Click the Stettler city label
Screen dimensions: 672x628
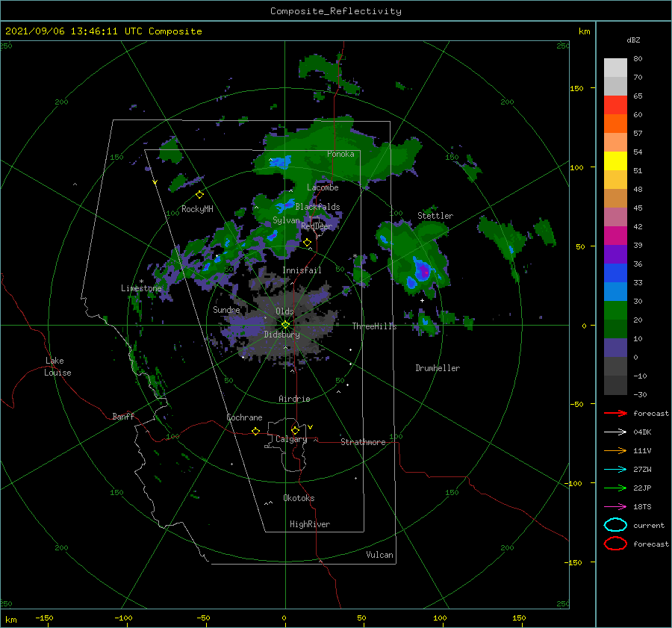tap(435, 216)
